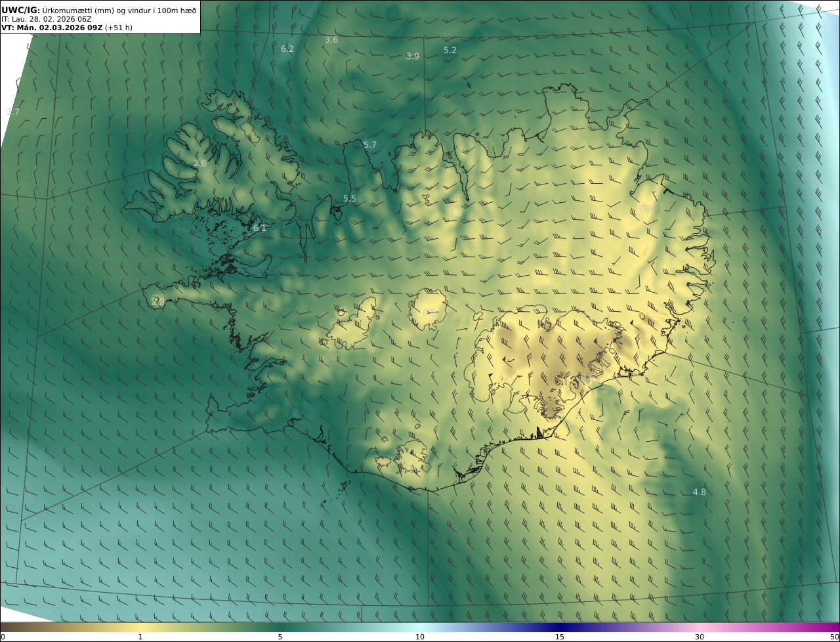Viewport: 840px width, 642px height.
Task: Click the 2.8 value over the Westfjords
Action: (x=200, y=163)
